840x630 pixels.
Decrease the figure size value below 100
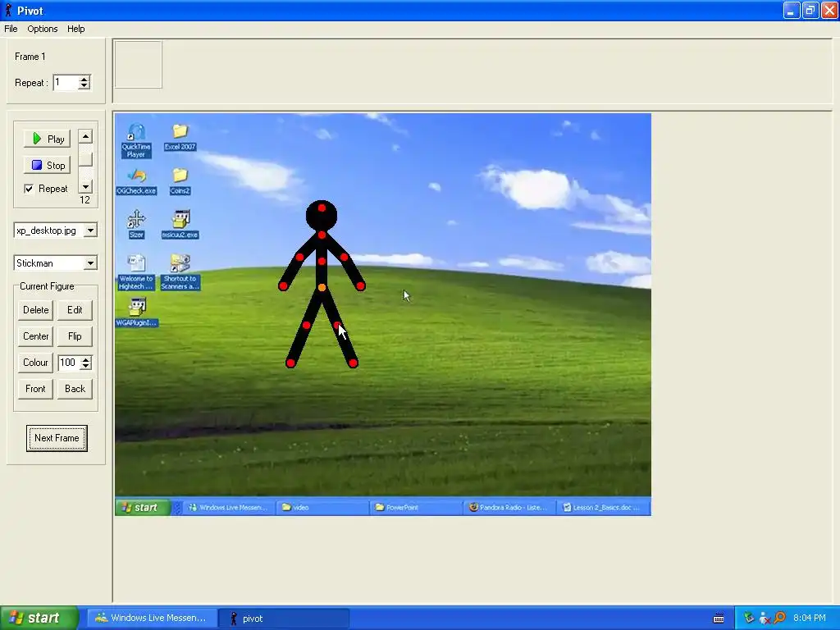[x=85, y=366]
